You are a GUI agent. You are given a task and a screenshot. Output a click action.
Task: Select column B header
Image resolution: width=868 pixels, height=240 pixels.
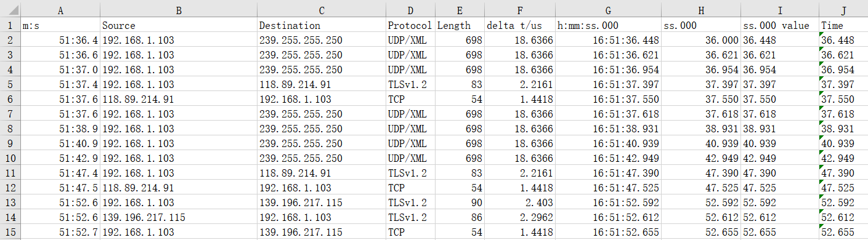[x=179, y=10]
